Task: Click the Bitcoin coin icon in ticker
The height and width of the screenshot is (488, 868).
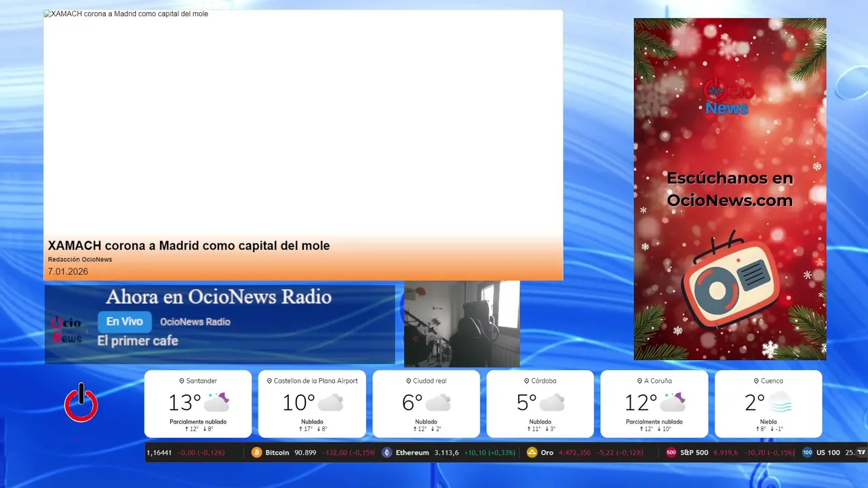Action: pos(256,452)
